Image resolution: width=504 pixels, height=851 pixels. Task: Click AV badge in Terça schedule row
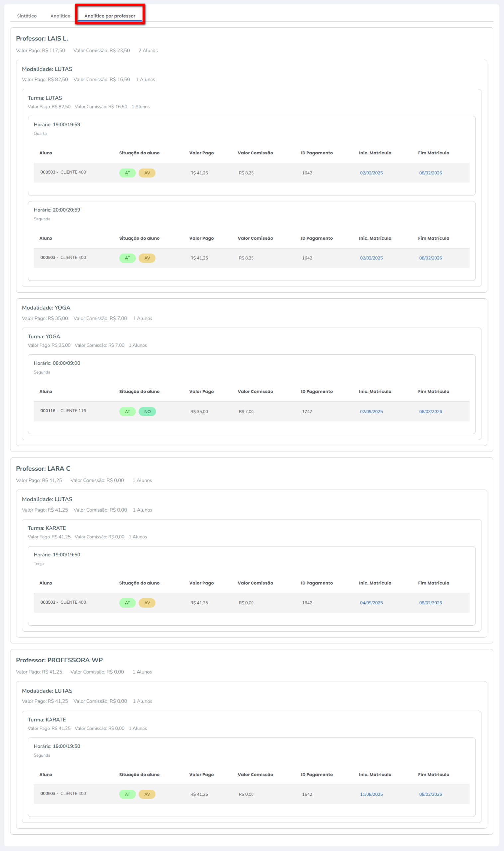(147, 603)
